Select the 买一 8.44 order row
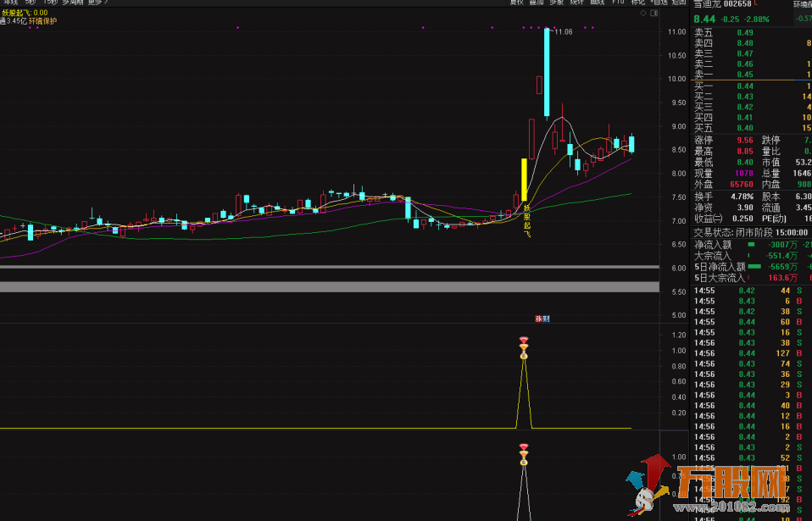 (x=753, y=86)
